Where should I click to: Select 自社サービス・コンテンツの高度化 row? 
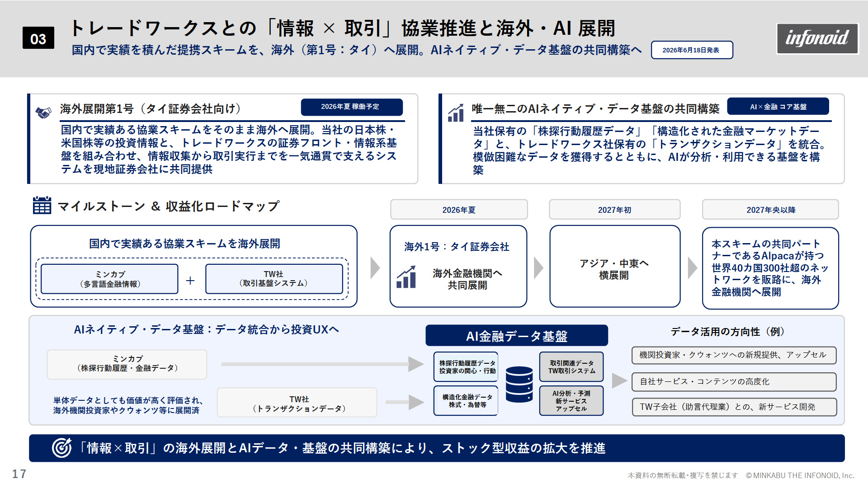[734, 382]
